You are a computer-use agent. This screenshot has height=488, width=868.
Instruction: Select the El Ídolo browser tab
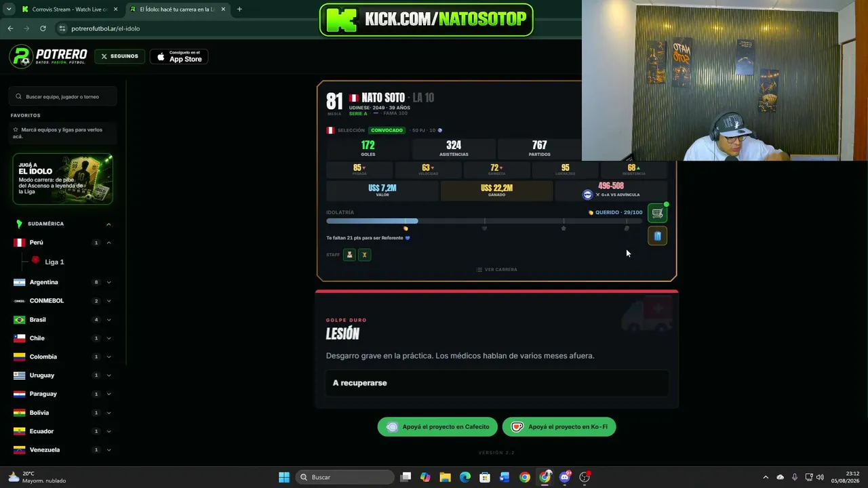178,9
